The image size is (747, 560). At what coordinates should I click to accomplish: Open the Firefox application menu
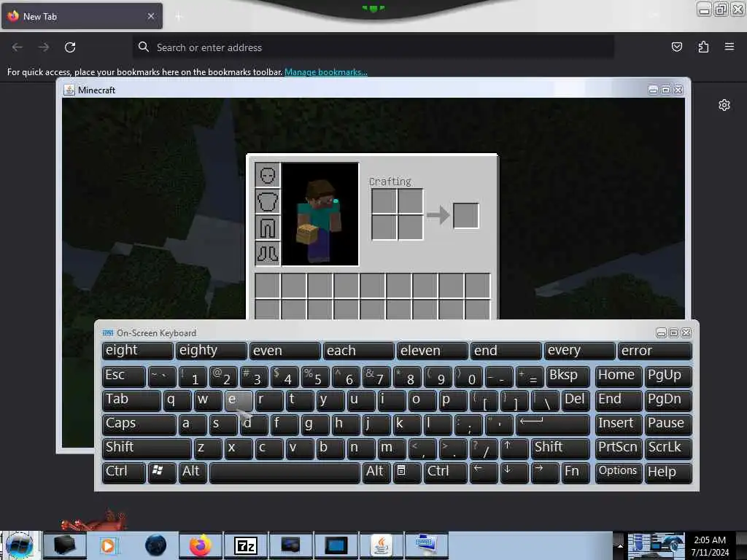(x=729, y=47)
